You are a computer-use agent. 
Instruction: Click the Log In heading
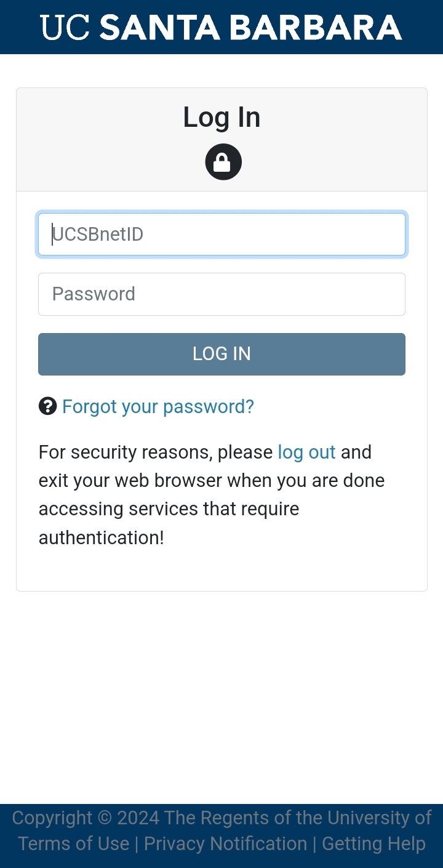tap(221, 117)
